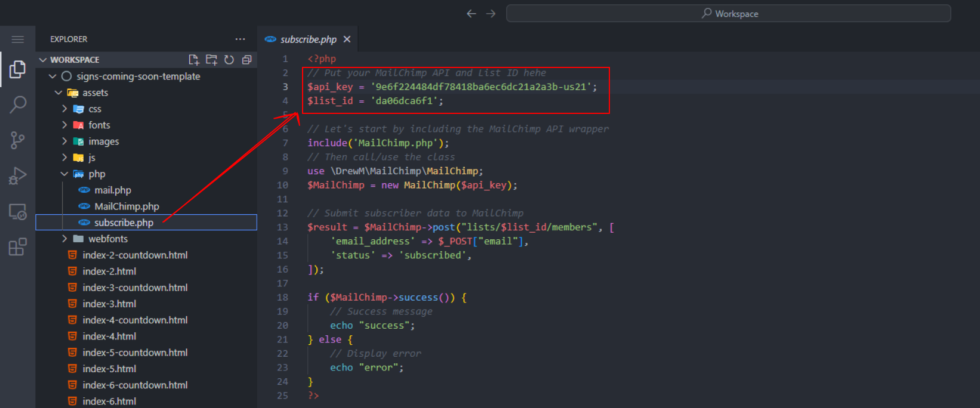The image size is (980, 408).
Task: Switch to the subscribe.php editor tab
Action: 308,39
